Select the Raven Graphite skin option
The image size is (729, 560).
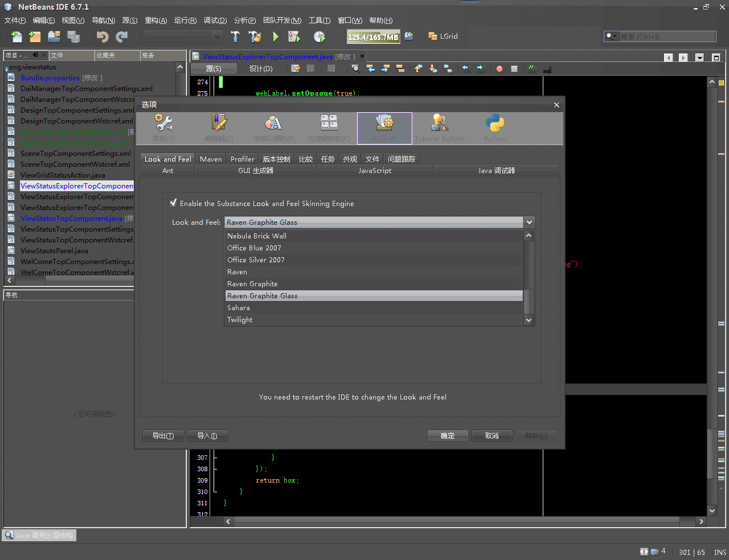coord(374,283)
